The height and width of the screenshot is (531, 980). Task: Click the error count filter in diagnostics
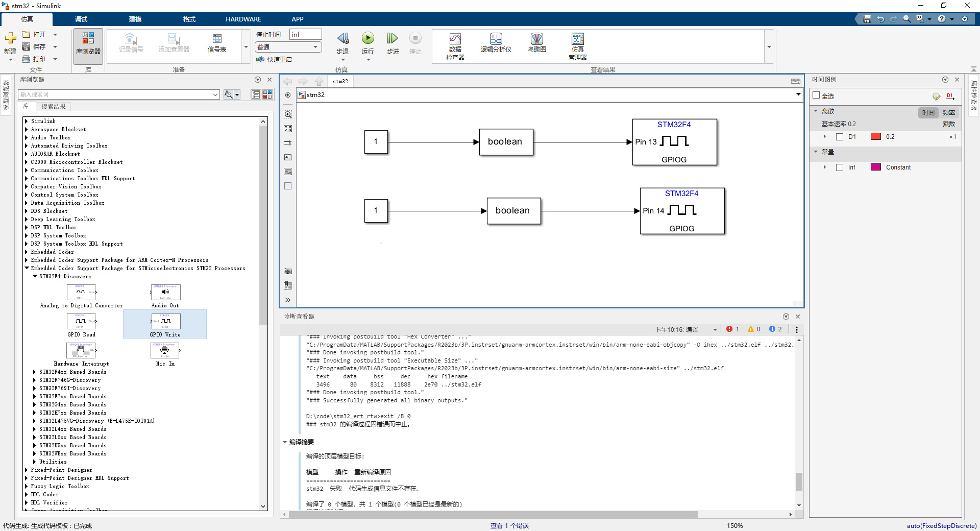[732, 329]
